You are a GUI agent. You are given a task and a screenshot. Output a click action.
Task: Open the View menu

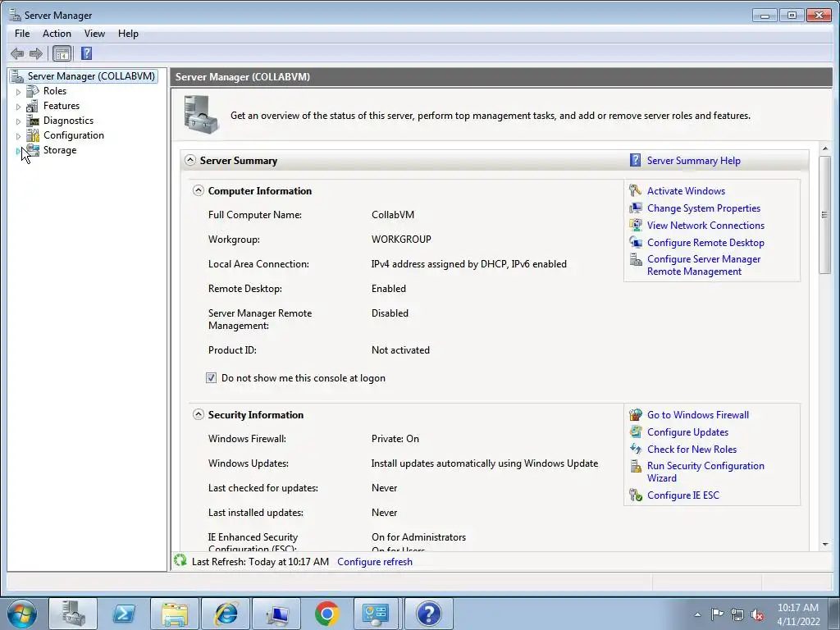[x=94, y=33]
